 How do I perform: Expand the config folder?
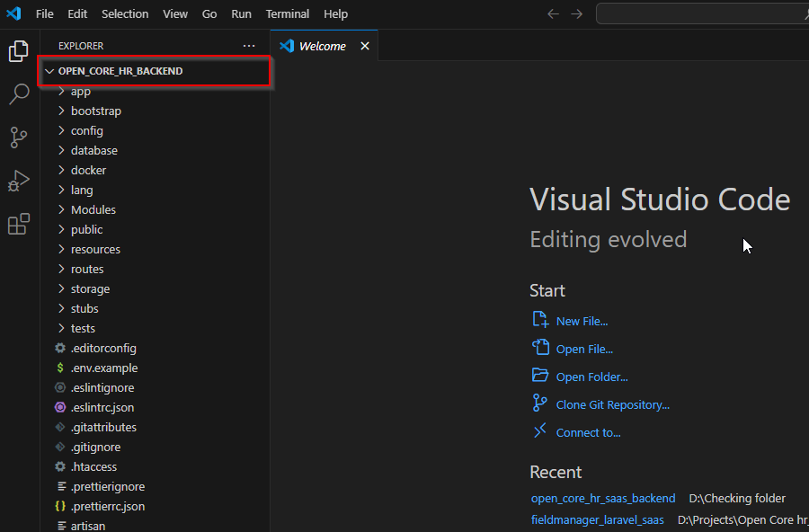[x=61, y=130]
